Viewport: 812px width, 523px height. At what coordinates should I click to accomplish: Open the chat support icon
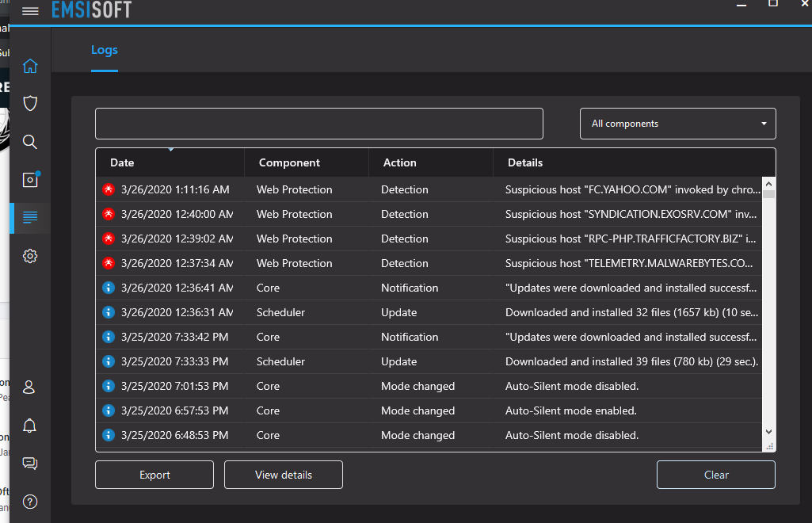click(30, 464)
